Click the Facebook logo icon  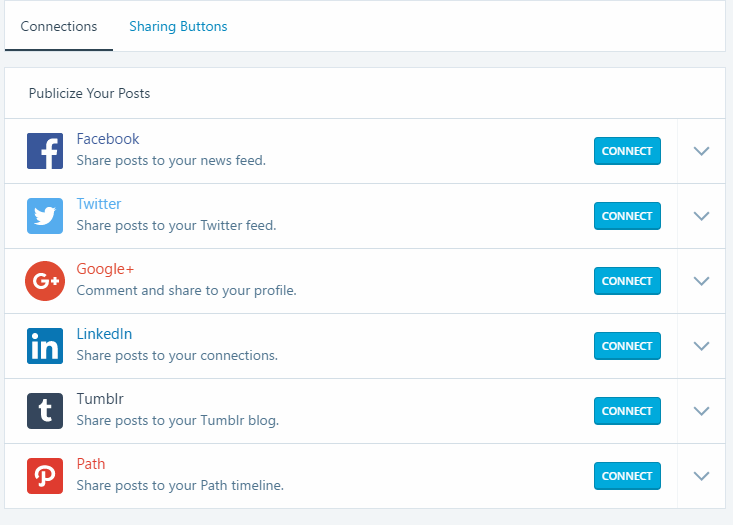(x=45, y=151)
